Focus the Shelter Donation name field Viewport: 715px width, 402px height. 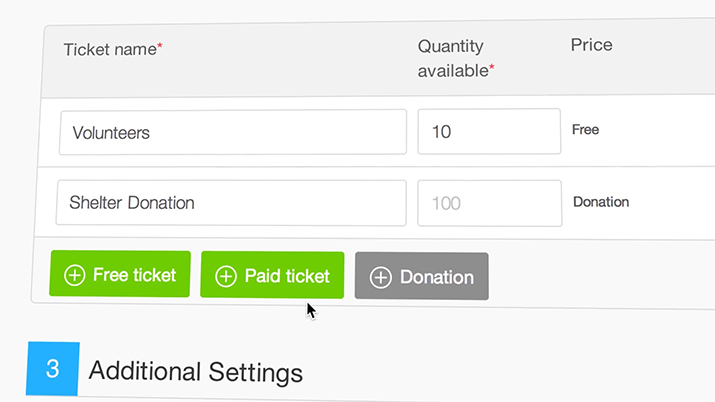231,203
